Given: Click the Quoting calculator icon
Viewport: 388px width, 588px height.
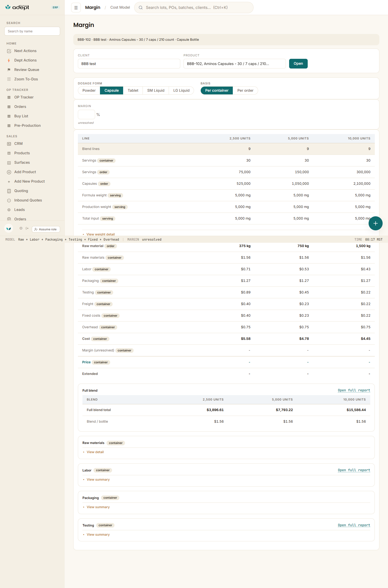Looking at the screenshot, I should point(9,191).
